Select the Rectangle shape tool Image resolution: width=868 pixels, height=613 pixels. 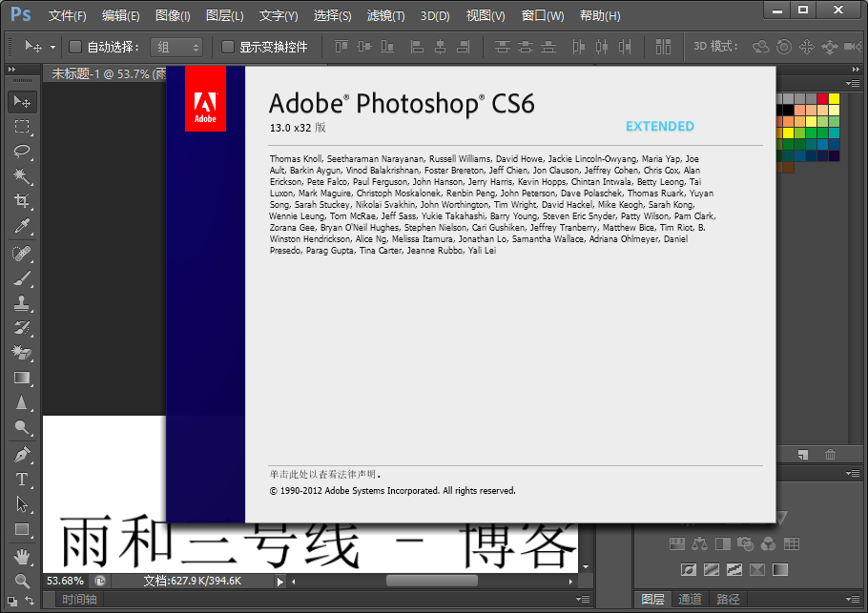point(22,529)
